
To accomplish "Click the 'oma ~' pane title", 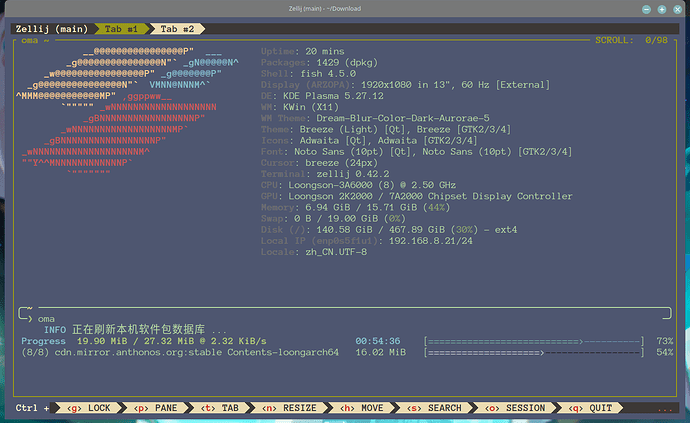I will click(x=35, y=40).
